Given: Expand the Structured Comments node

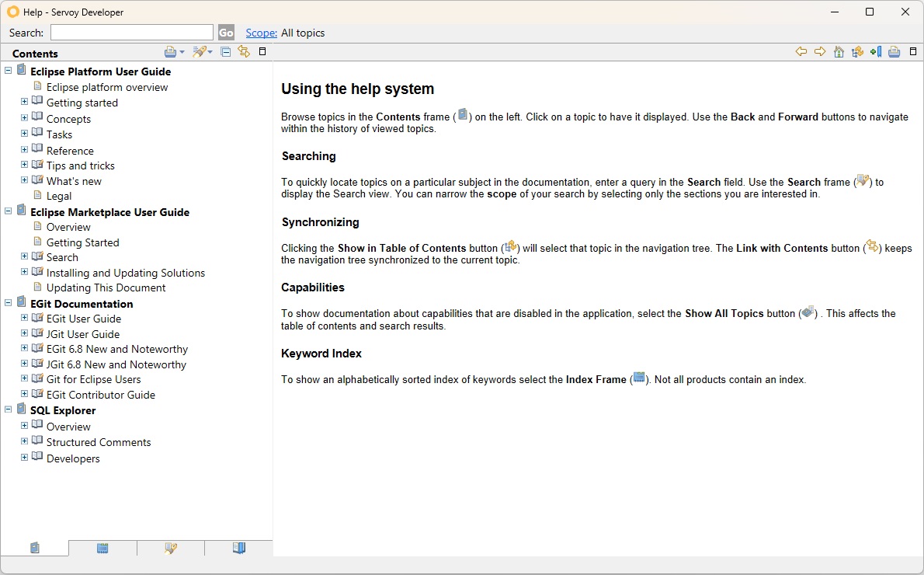Looking at the screenshot, I should coord(24,441).
